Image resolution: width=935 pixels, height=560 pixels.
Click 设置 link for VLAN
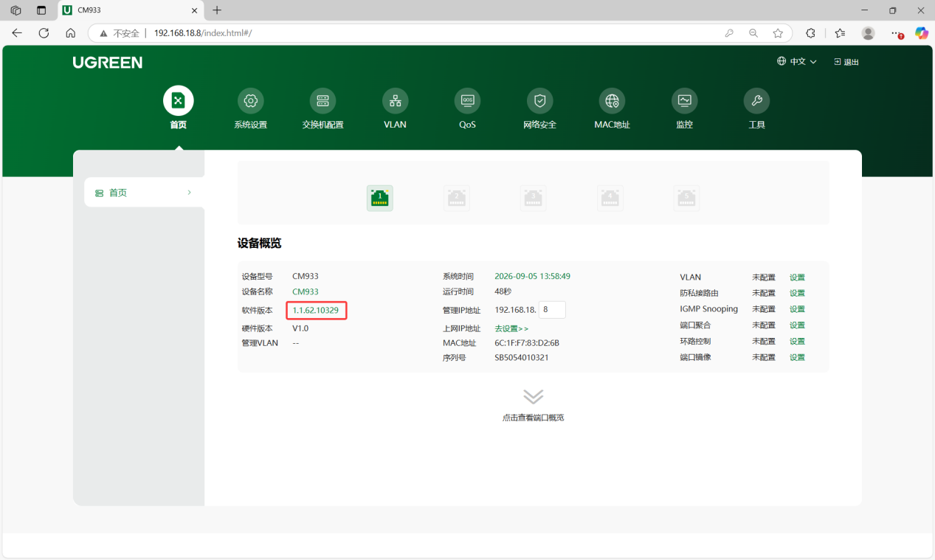coord(797,277)
